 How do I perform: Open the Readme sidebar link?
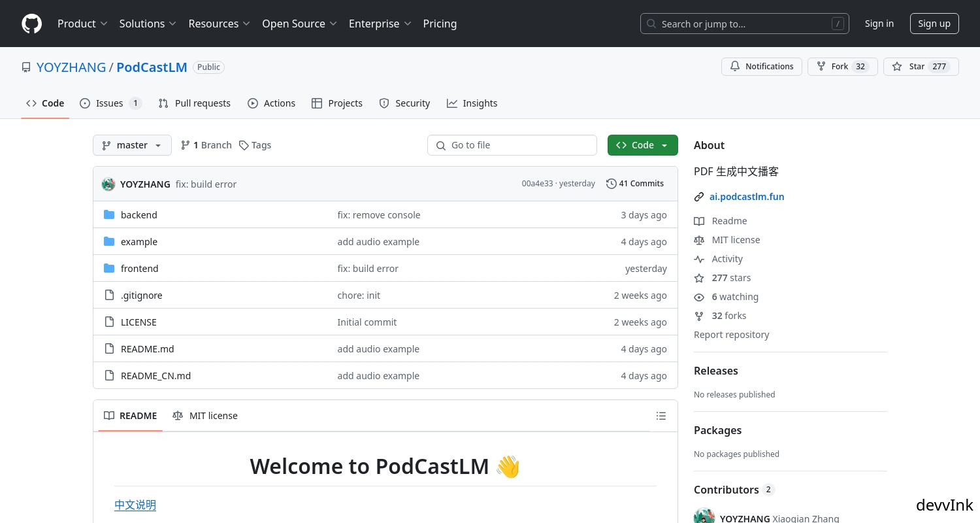(721, 221)
